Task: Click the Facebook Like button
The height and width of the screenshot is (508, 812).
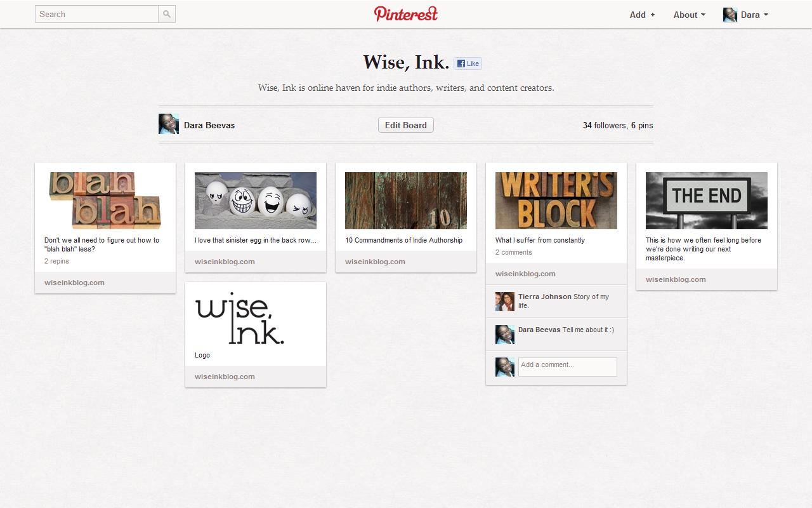Action: point(468,63)
